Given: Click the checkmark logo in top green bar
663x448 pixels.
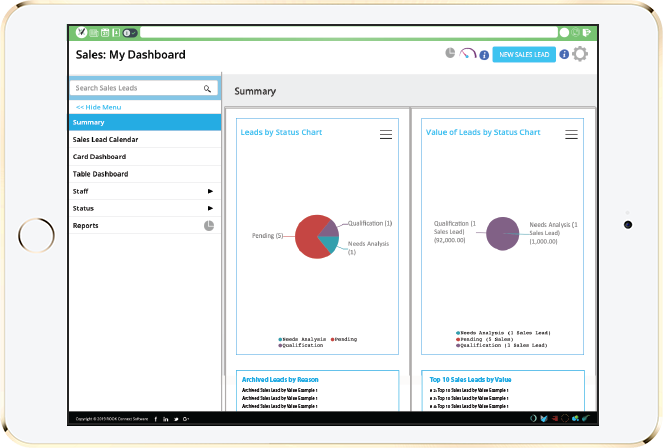Looking at the screenshot, I should point(80,33).
